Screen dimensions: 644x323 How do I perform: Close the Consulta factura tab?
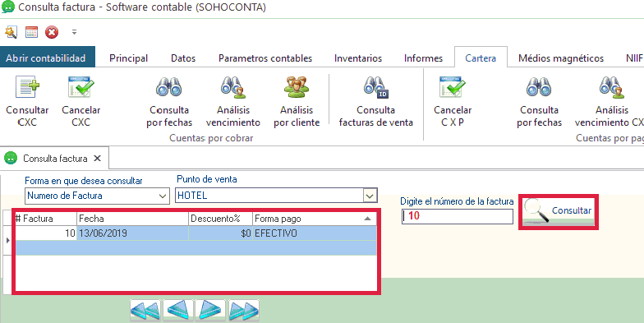97,158
